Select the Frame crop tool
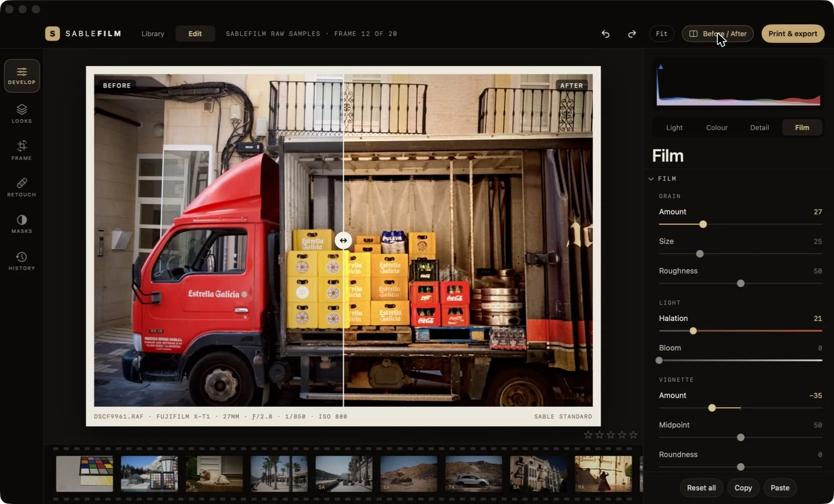This screenshot has height=504, width=834. [x=22, y=150]
